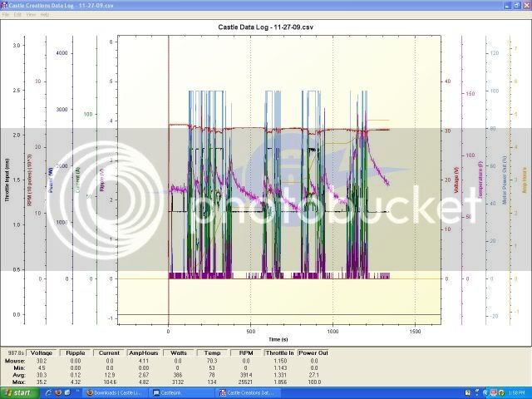532x399 pixels.
Task: Click Min Throttle In value 1.143
Action: pyautogui.click(x=280, y=368)
